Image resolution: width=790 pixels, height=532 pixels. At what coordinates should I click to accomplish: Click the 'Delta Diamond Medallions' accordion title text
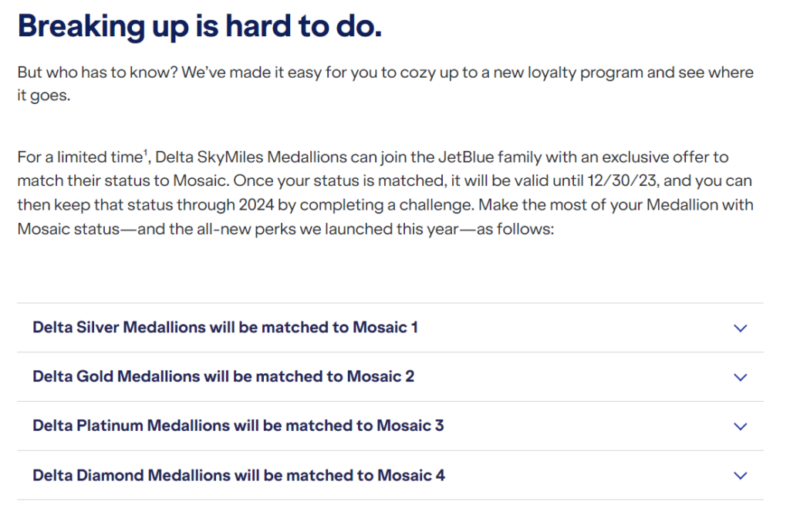239,475
